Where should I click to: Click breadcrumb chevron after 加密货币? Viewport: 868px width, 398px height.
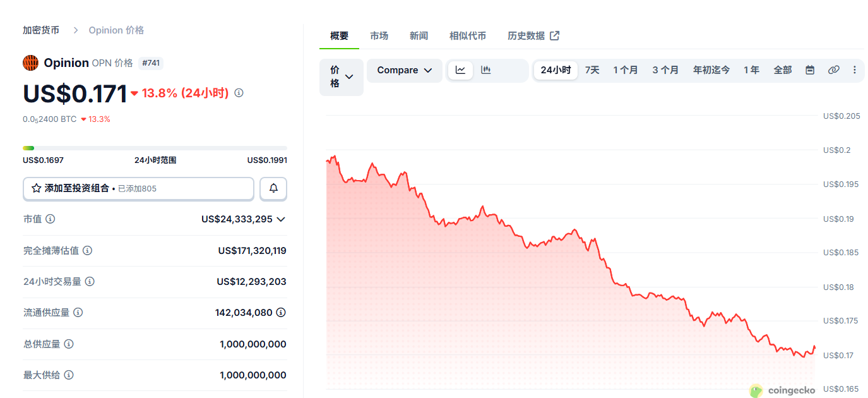[75, 30]
